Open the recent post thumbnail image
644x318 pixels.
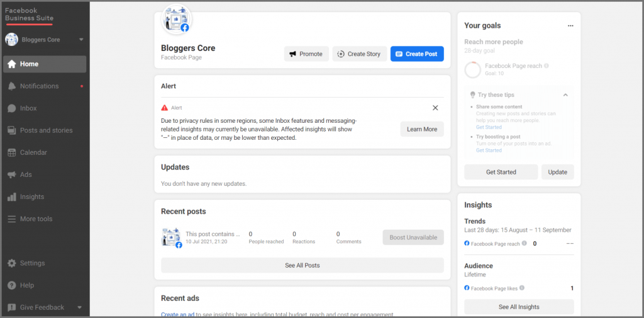tap(172, 238)
